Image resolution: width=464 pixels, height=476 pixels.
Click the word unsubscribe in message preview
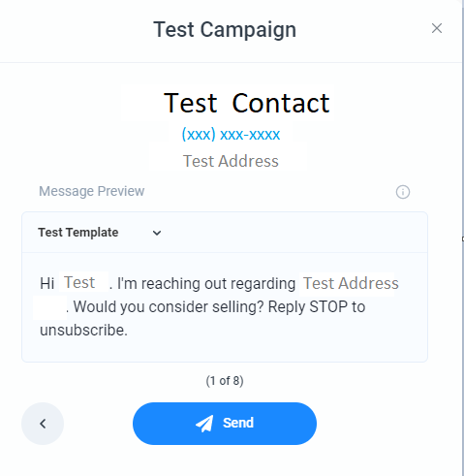point(83,331)
